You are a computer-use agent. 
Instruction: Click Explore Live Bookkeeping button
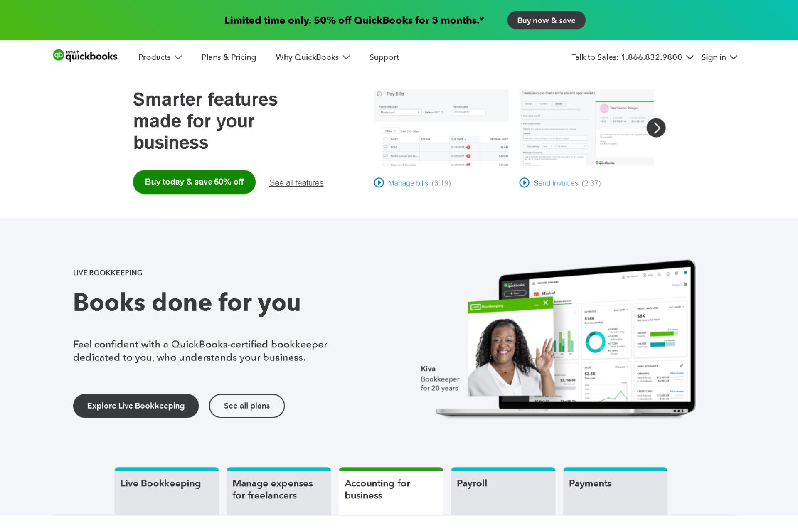(135, 406)
